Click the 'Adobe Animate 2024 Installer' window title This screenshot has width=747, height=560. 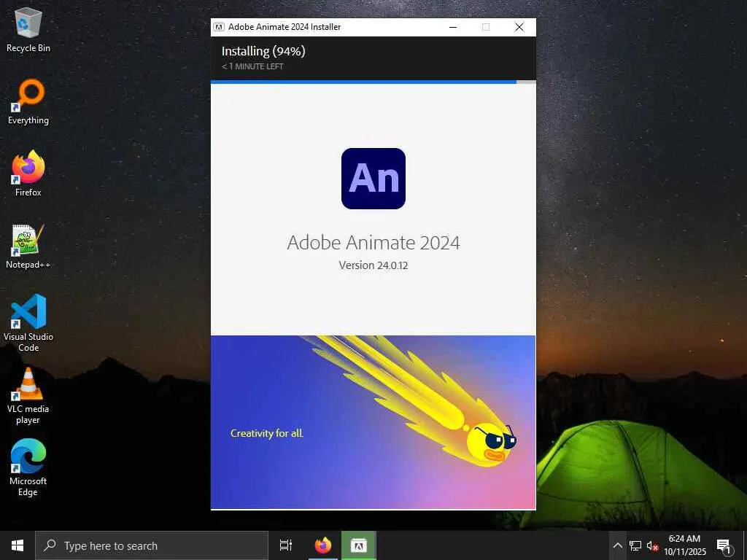285,27
